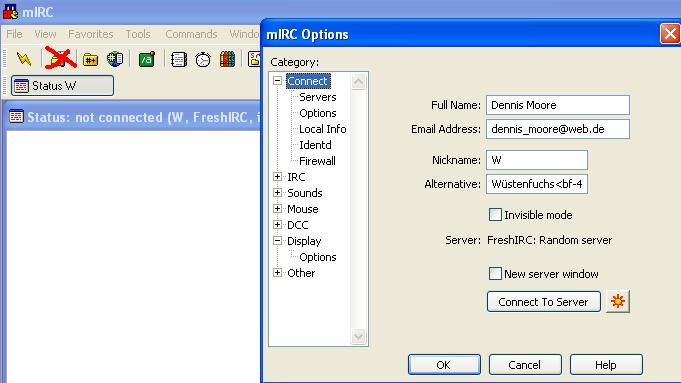Click the Status window title icon

[x=17, y=116]
